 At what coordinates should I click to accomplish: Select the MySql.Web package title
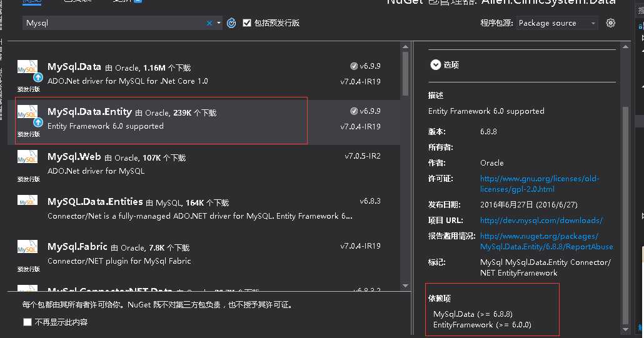click(74, 157)
